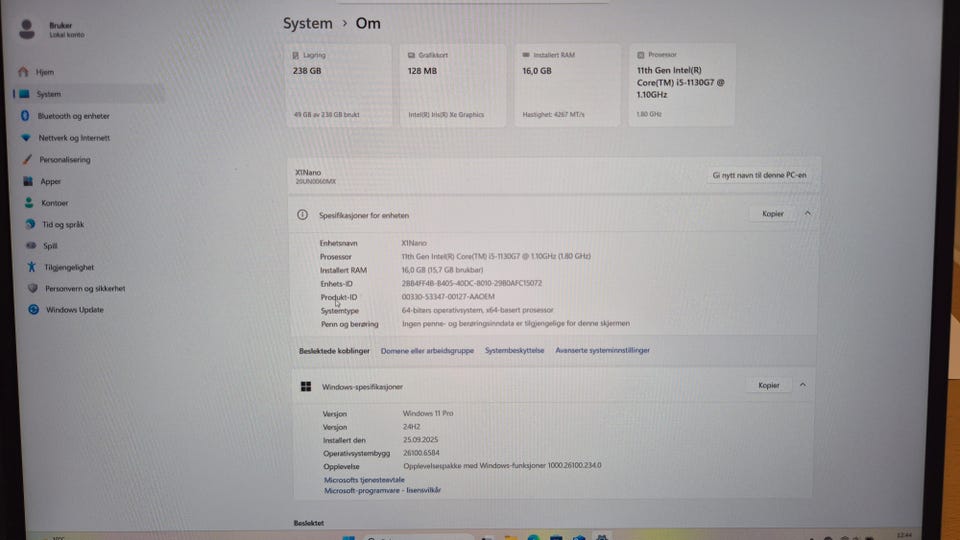Click the Personvern shield icon
This screenshot has width=960, height=540.
point(32,288)
